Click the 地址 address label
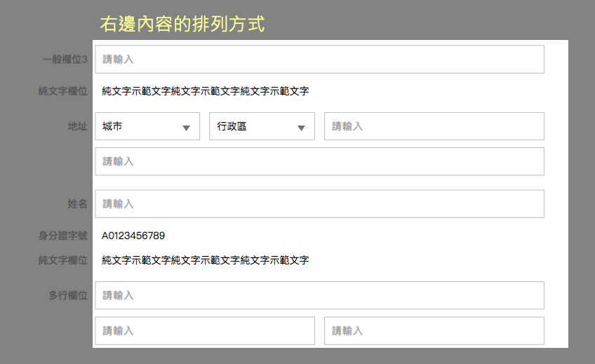Viewport: 595px width, 364px height. point(78,126)
